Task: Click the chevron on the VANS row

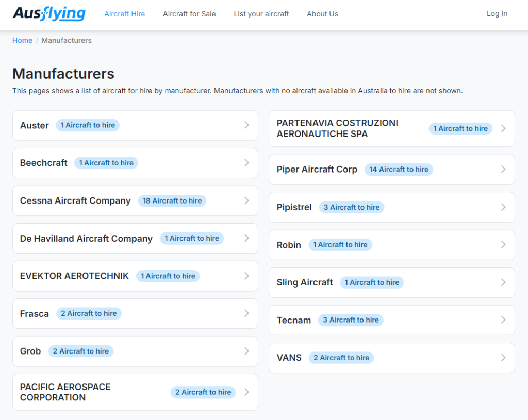Action: 503,358
